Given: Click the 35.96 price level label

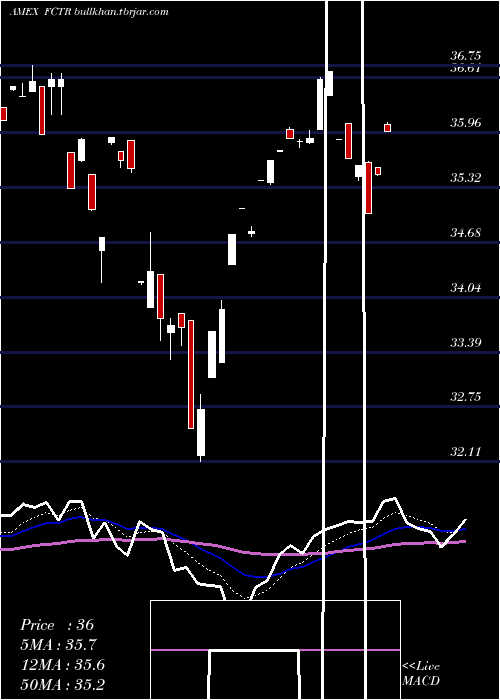Looking at the screenshot, I should (466, 122).
